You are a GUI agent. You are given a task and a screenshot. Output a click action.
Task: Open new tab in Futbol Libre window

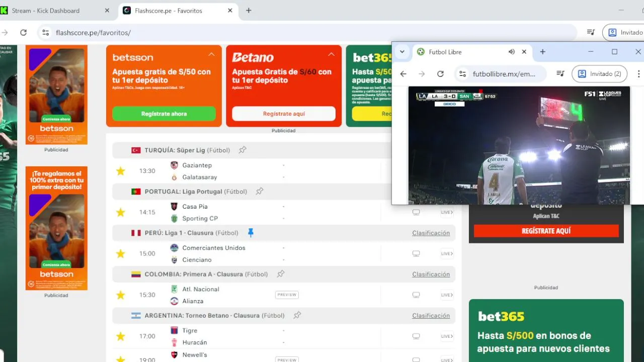(542, 52)
